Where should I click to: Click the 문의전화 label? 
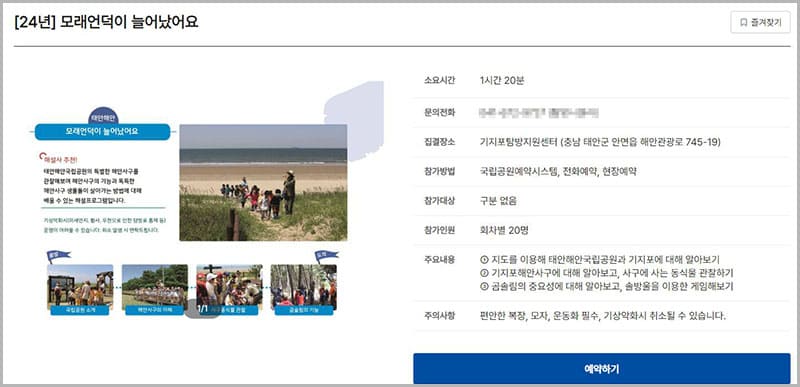point(439,113)
